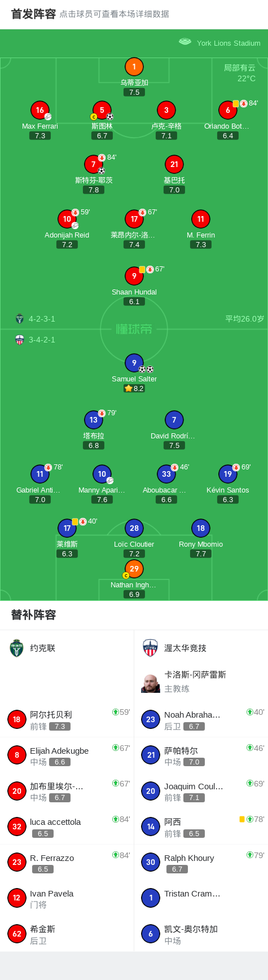Open substitute Joaquim Coulanges number 20 row
This screenshot has width=268, height=980.
[201, 791]
